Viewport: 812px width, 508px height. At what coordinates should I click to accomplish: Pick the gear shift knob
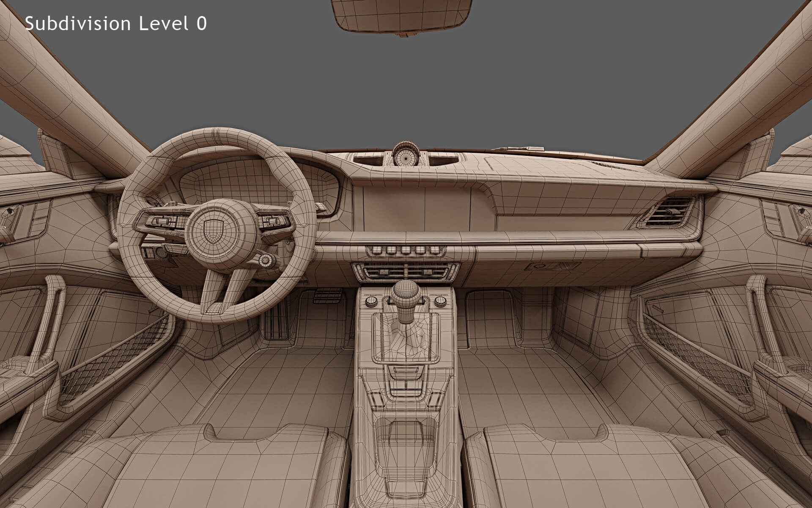406,293
